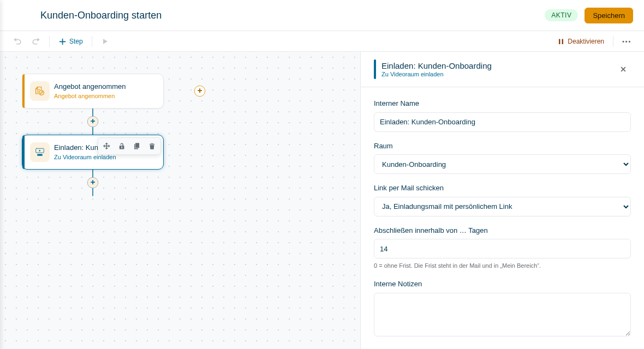Image resolution: width=644 pixels, height=349 pixels.
Task: Click into the Interne Notizen textarea
Action: pos(502,315)
